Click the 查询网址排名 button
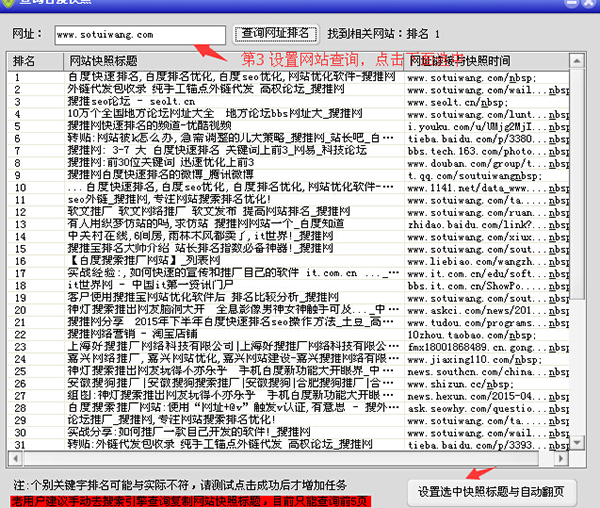 click(276, 34)
